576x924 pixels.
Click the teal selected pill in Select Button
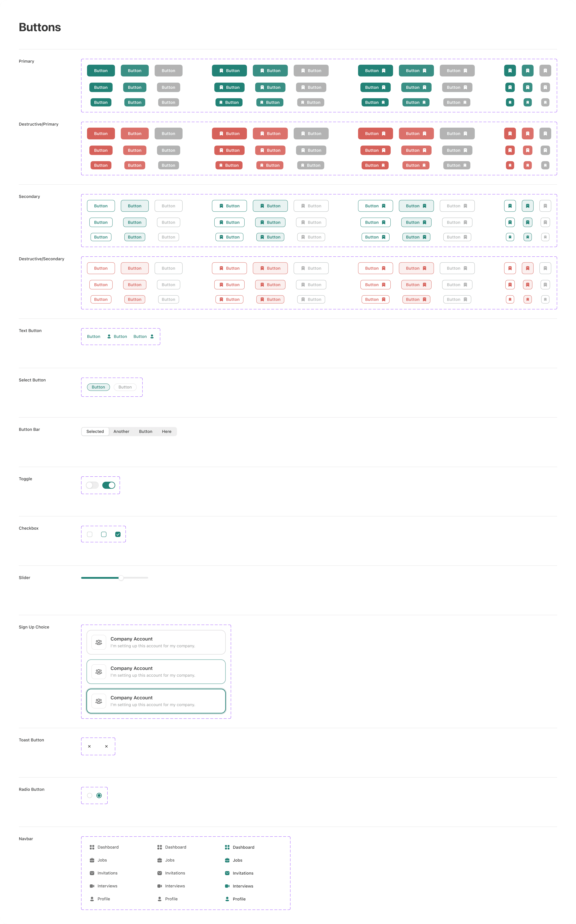tap(98, 387)
